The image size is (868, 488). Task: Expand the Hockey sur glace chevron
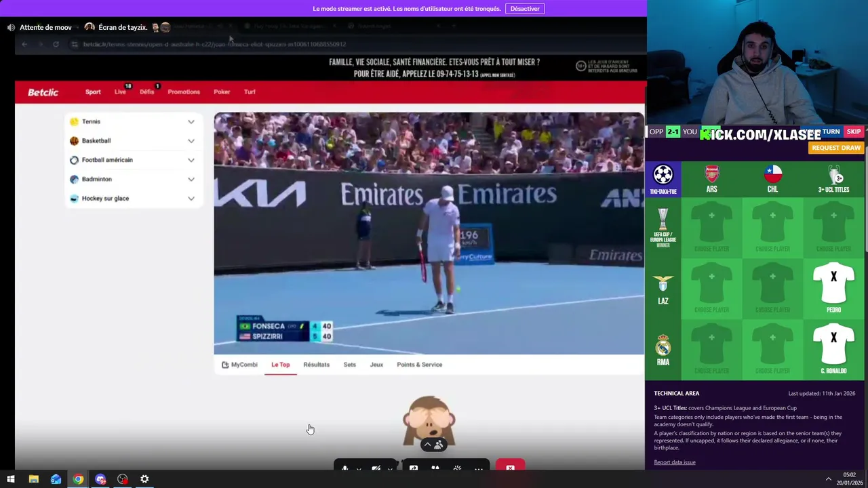tap(191, 199)
